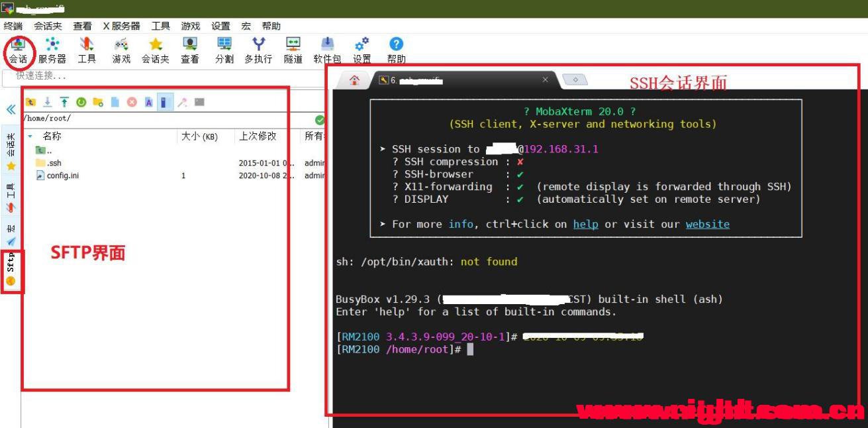The height and width of the screenshot is (428, 868).
Task: Click the 服务器 (Servers) toolbar icon
Action: (x=52, y=50)
